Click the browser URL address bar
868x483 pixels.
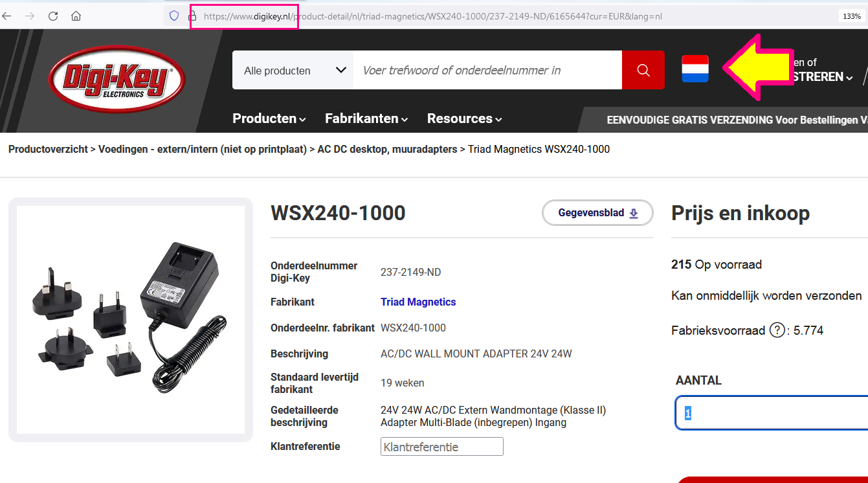point(432,16)
